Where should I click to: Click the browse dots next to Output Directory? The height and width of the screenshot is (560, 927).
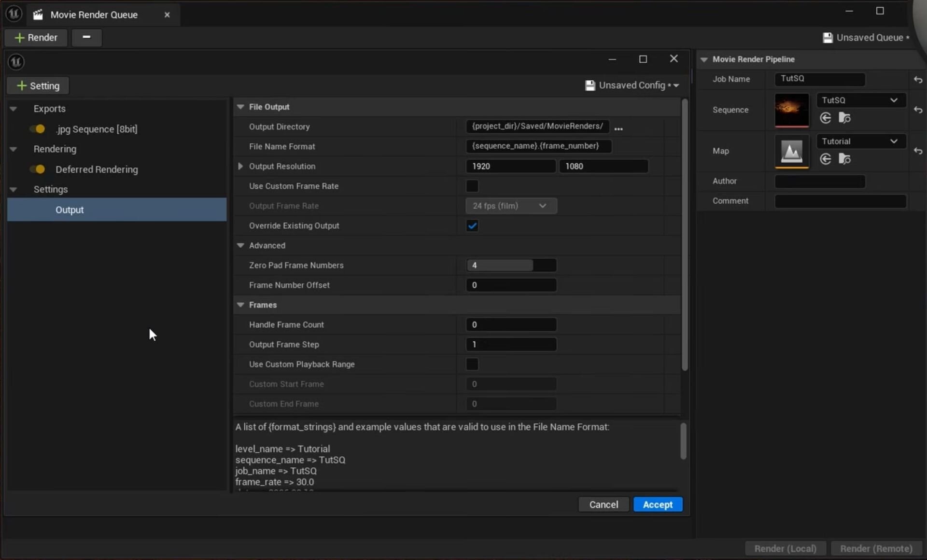coord(618,128)
